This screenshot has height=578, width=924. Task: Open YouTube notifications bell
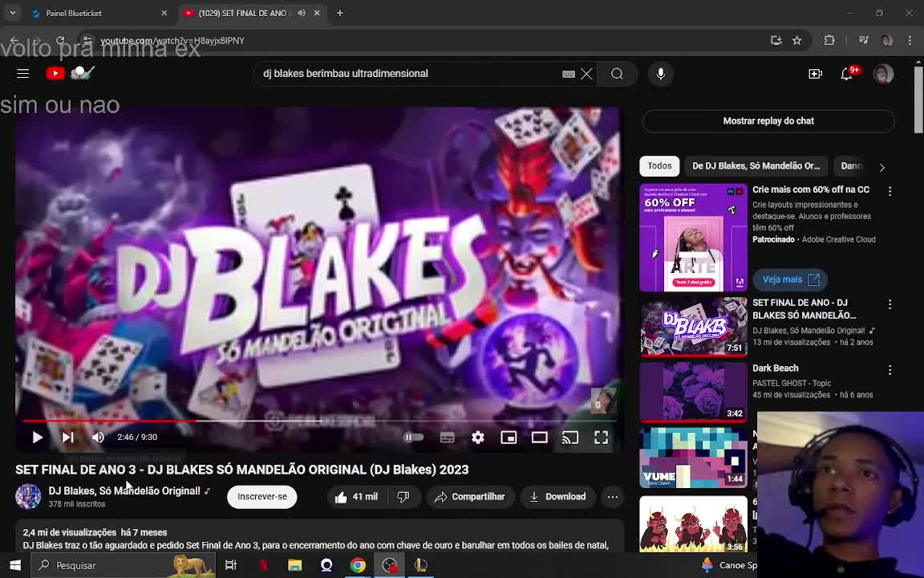coord(847,74)
